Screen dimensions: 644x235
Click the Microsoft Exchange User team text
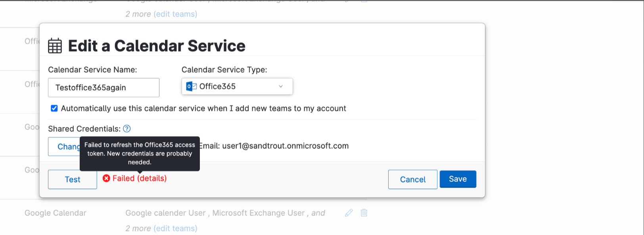pyautogui.click(x=259, y=213)
